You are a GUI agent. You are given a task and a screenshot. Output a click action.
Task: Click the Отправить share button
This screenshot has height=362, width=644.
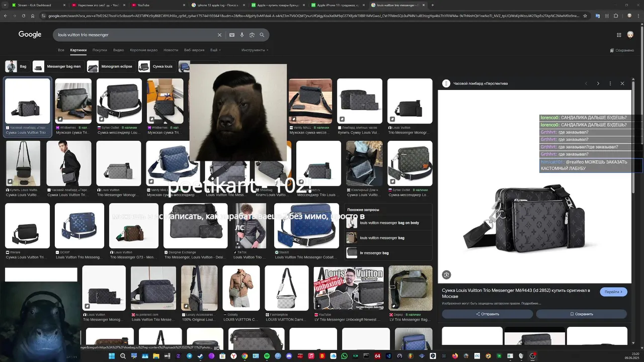point(487,314)
